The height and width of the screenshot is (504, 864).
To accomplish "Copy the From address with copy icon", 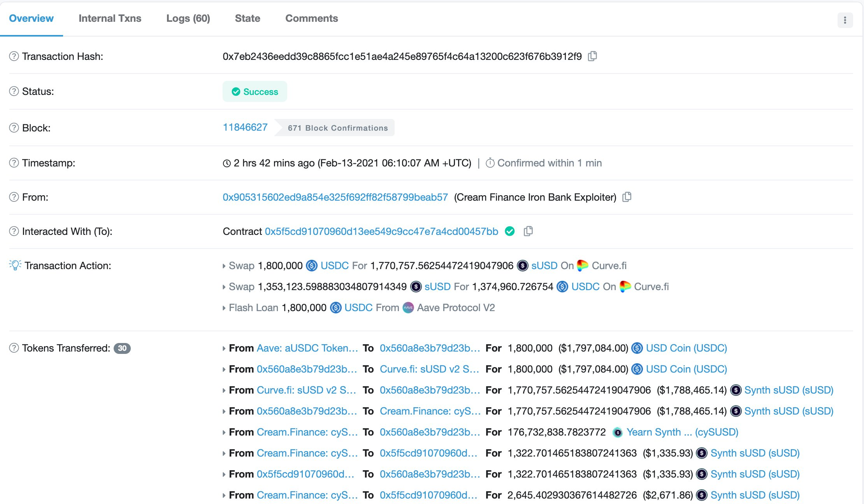I will coord(627,197).
